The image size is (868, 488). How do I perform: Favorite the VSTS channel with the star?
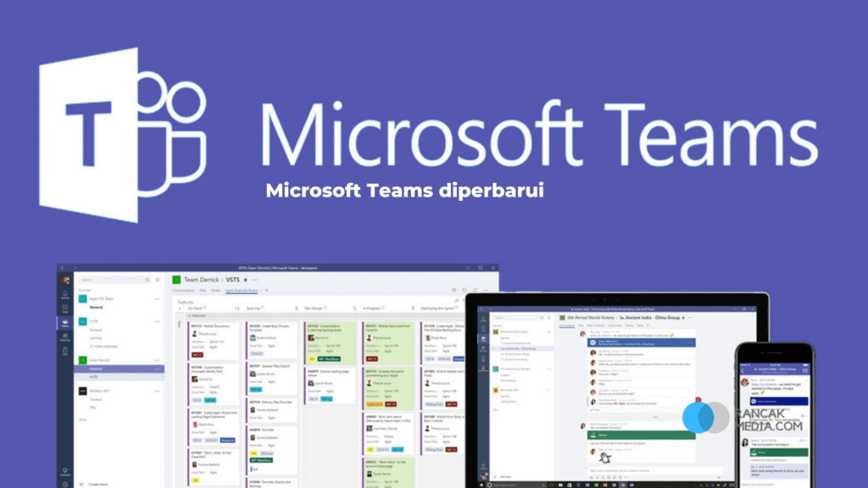click(x=246, y=280)
